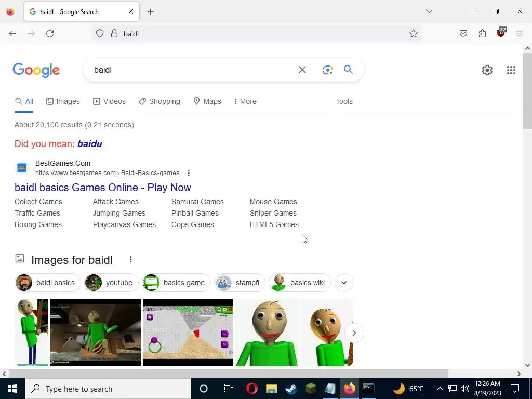Screen dimensions: 532x399
Task: Filter images by 'basics wiki' chip
Action: [300, 283]
